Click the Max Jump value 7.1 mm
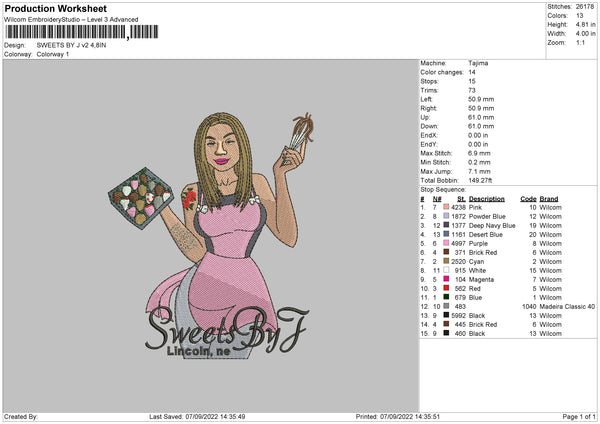The image size is (600, 424). coord(479,171)
